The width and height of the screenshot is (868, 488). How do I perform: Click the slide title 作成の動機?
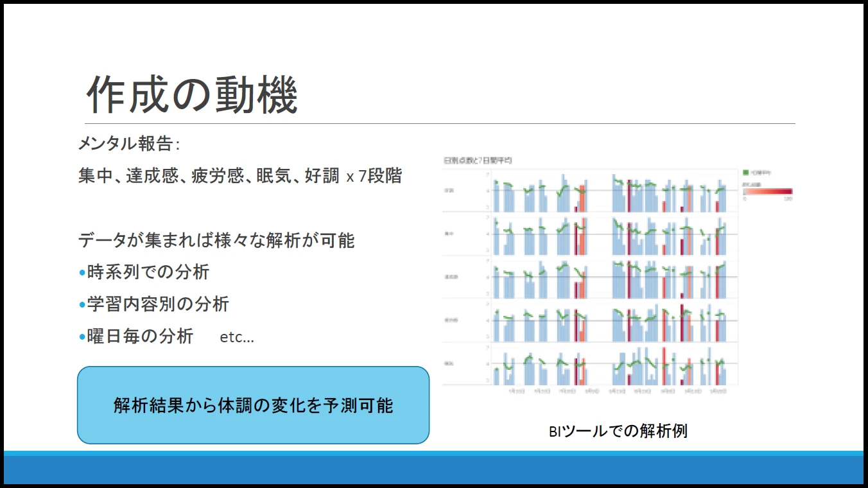(x=192, y=96)
